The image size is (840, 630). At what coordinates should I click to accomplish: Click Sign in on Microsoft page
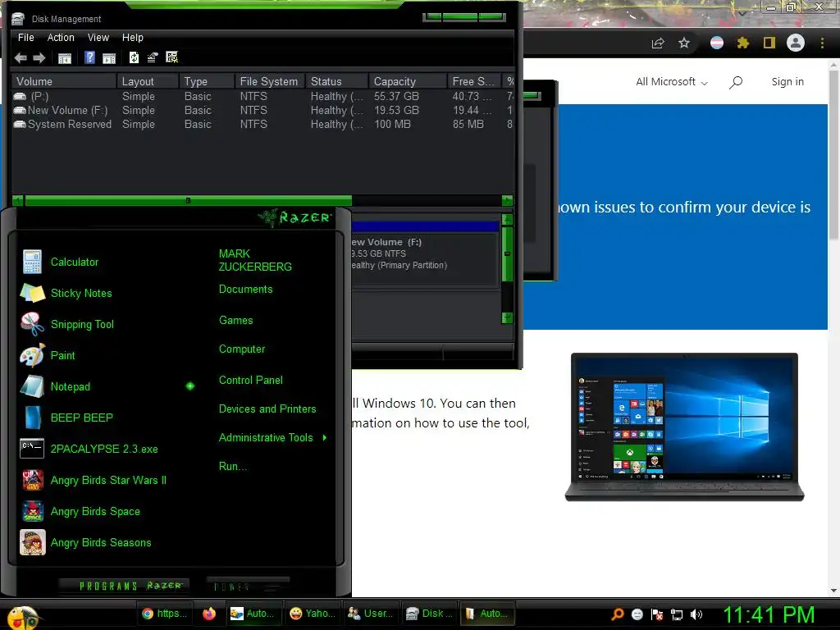point(787,82)
